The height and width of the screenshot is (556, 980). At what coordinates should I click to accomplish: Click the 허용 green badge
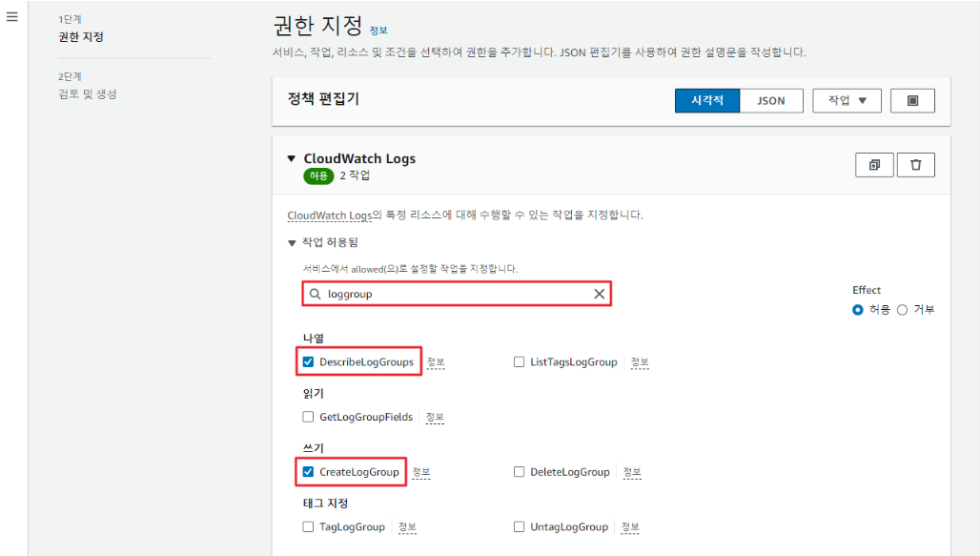pos(318,175)
